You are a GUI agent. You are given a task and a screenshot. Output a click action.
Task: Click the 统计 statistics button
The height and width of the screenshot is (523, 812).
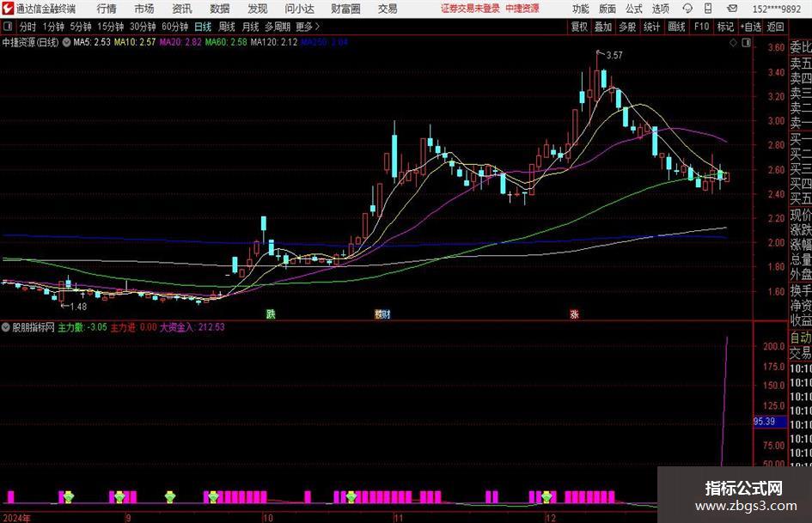coord(651,27)
